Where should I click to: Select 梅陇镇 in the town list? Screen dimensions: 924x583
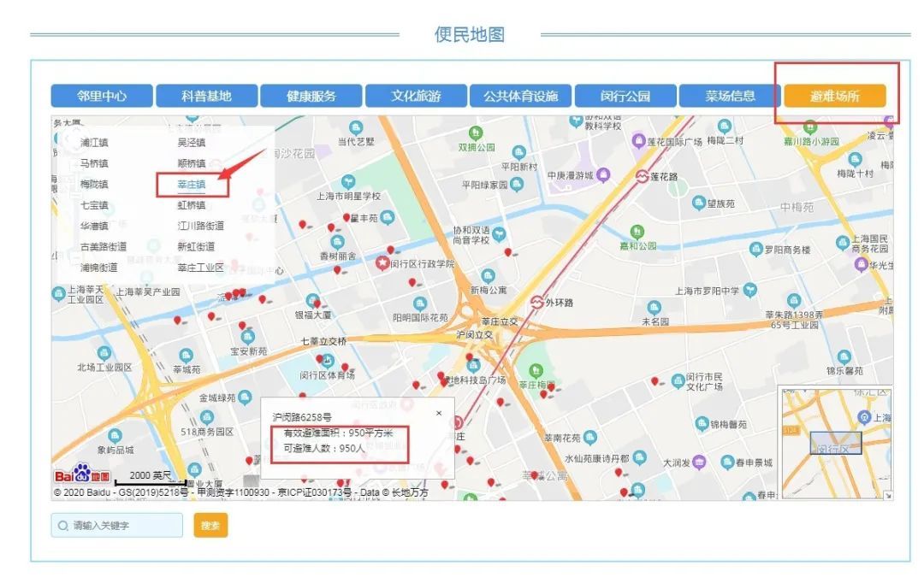coord(94,184)
